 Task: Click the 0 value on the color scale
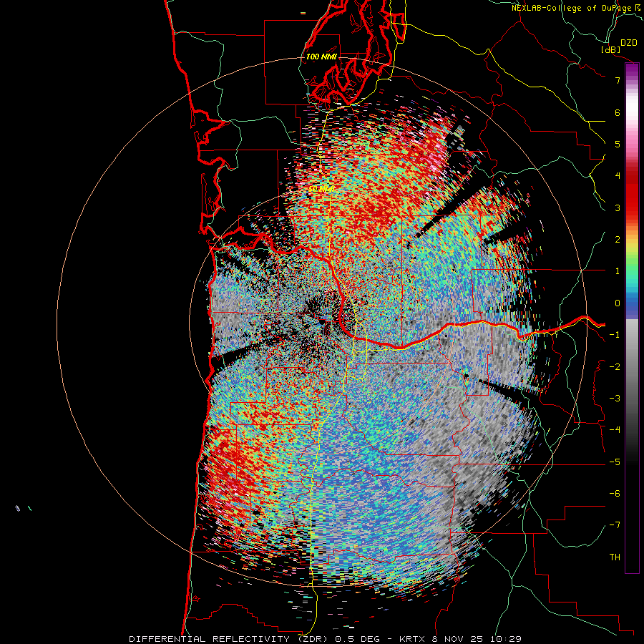point(618,303)
